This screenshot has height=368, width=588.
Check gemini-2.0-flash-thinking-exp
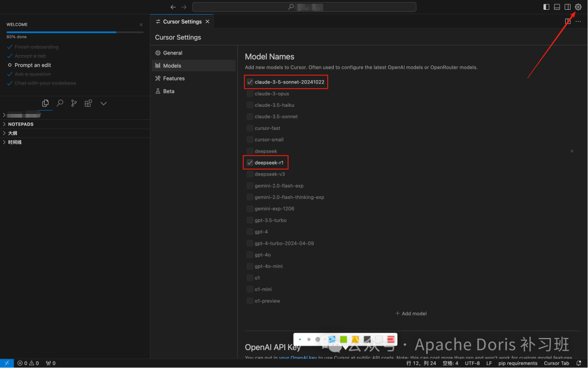point(250,197)
